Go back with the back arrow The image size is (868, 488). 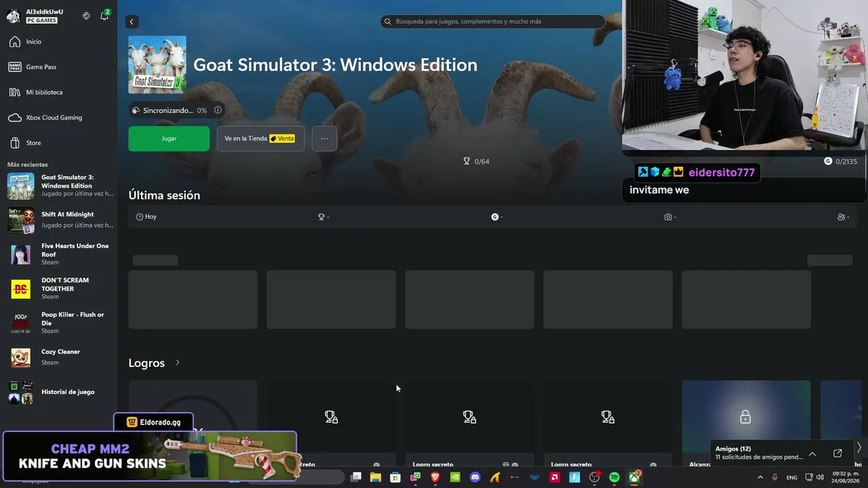[132, 22]
